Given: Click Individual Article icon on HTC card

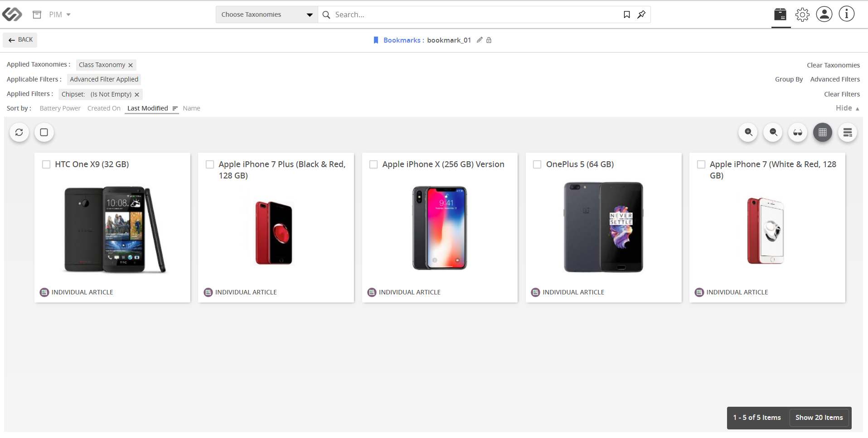Looking at the screenshot, I should pos(44,292).
